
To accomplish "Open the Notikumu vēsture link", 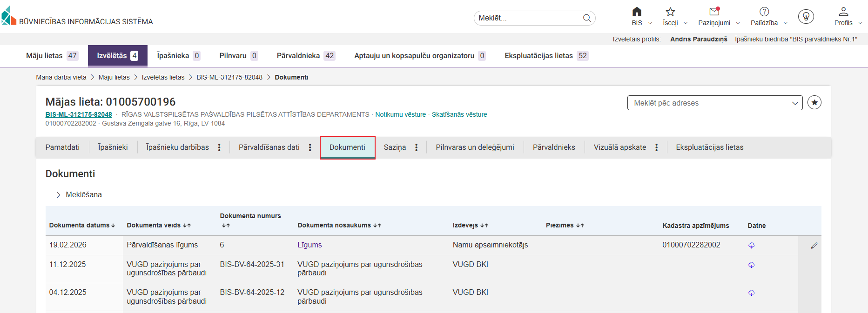I will (400, 114).
